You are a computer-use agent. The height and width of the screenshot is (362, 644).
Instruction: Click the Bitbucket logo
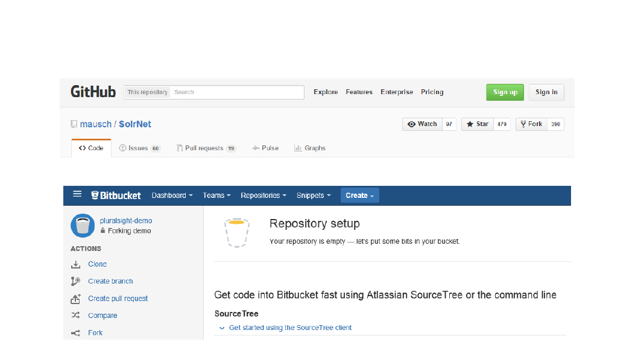116,195
